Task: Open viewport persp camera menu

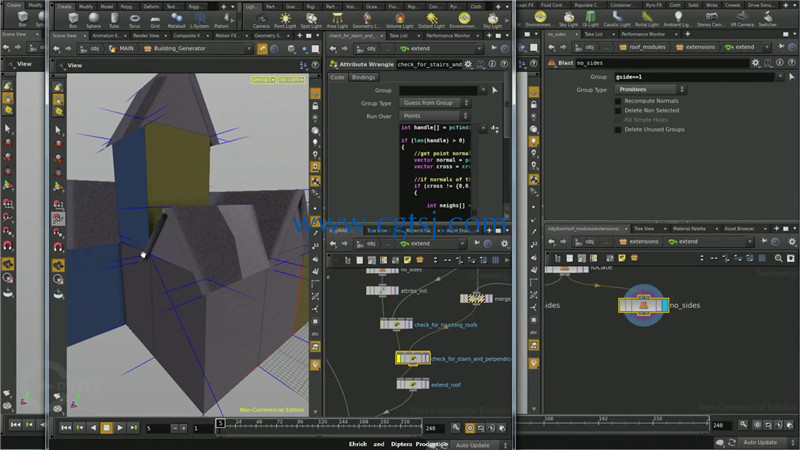Action: (264, 80)
